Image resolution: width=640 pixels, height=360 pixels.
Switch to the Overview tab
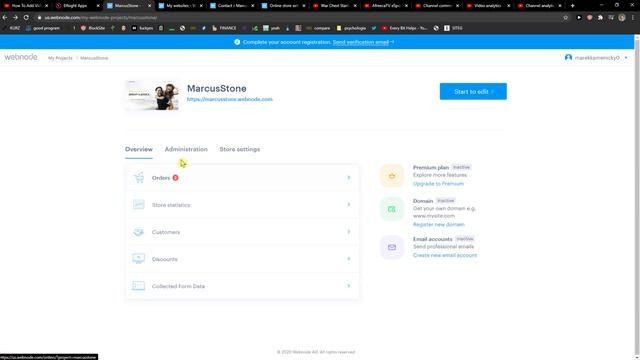(139, 149)
